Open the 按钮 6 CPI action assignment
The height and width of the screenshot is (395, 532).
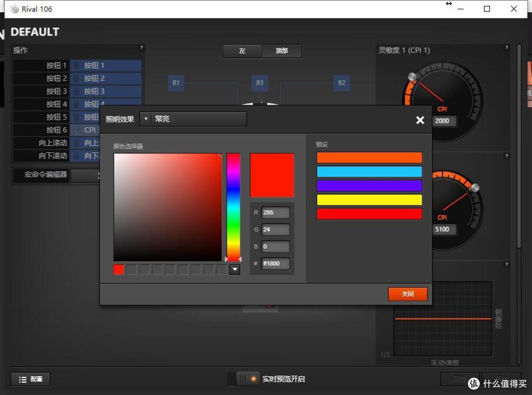pyautogui.click(x=85, y=130)
